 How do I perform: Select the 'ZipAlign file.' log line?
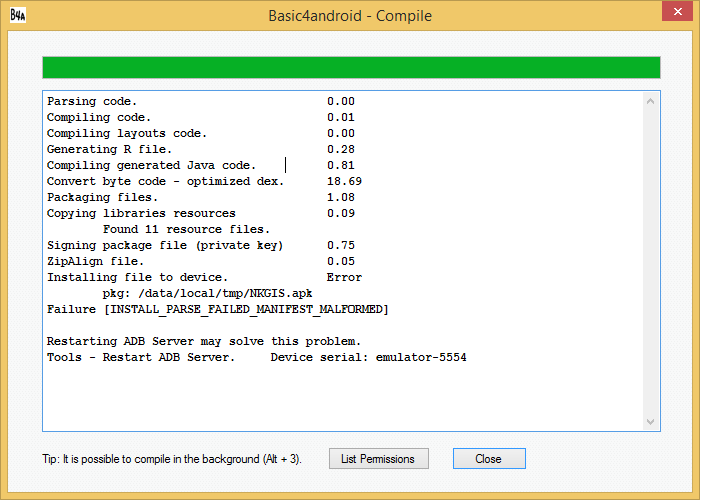(x=95, y=261)
